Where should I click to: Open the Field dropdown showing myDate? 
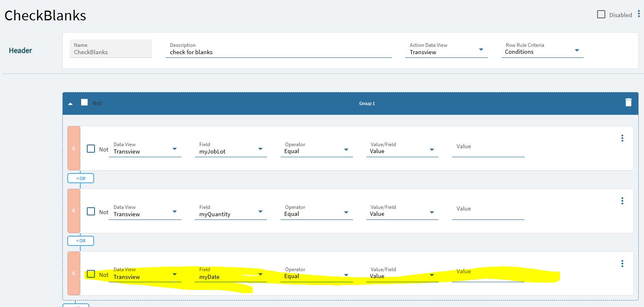point(231,274)
